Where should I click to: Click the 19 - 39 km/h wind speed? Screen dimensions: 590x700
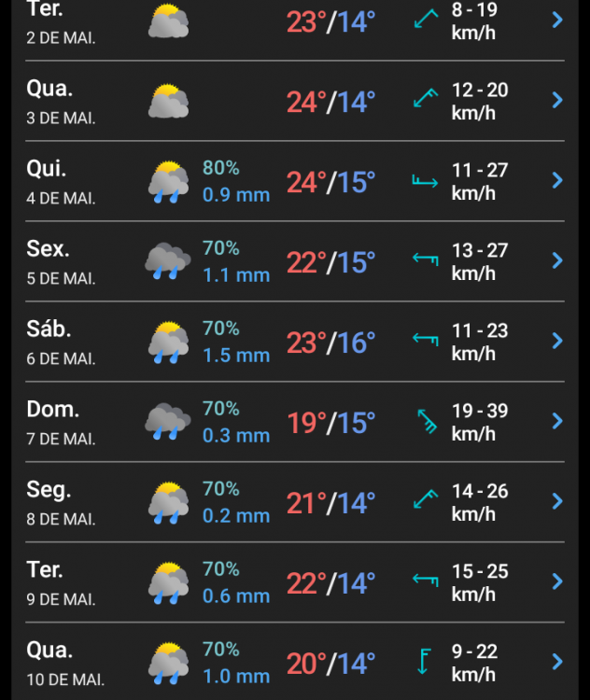(x=480, y=422)
